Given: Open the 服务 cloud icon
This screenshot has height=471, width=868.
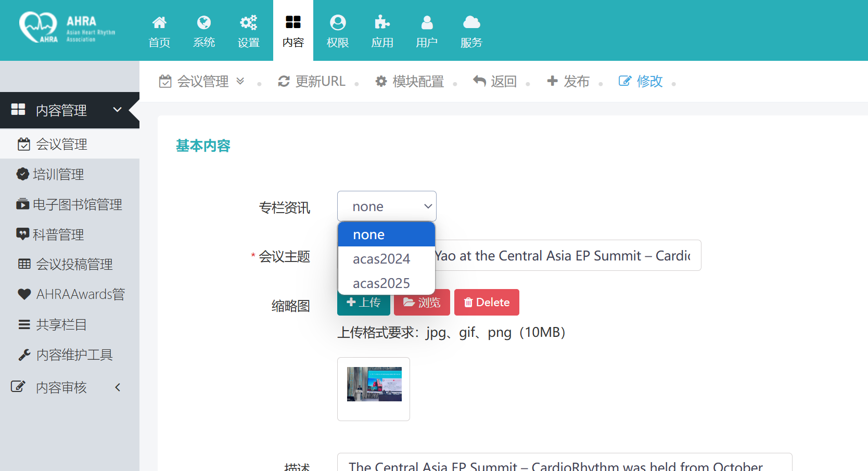Looking at the screenshot, I should 471,23.
